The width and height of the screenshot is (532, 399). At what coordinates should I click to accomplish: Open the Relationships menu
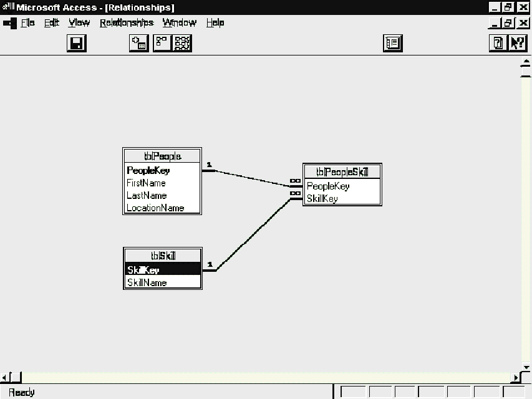pyautogui.click(x=126, y=23)
